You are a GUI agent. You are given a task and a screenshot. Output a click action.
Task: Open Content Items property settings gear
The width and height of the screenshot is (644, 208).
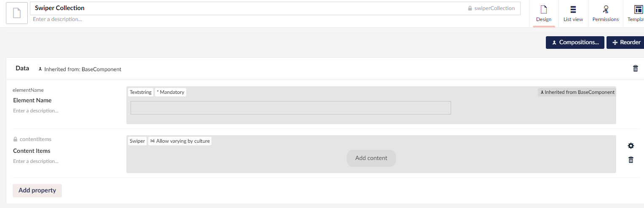click(x=631, y=146)
